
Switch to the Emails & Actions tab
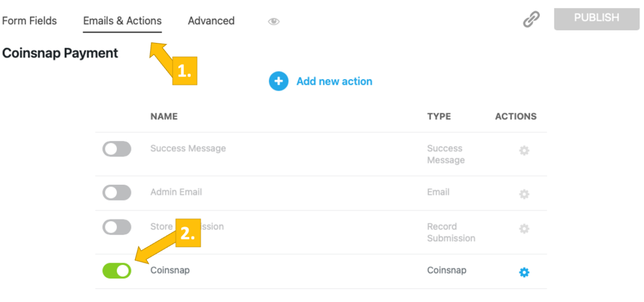[x=122, y=21]
